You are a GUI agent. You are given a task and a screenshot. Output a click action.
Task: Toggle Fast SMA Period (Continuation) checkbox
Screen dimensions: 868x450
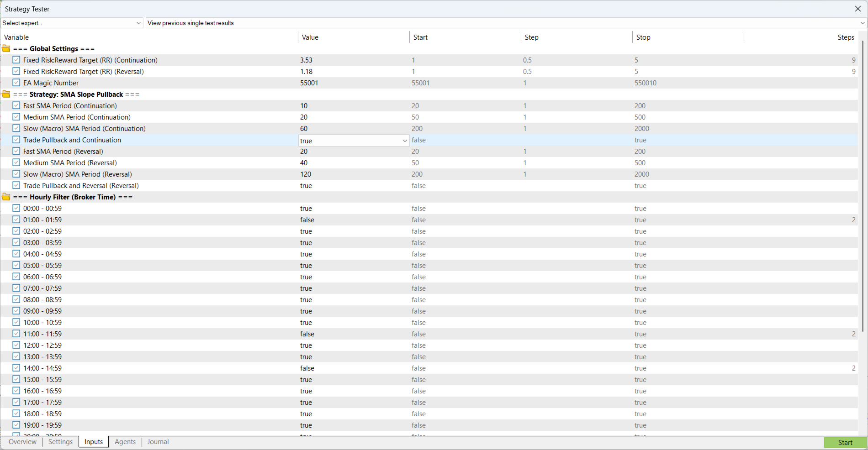point(16,105)
